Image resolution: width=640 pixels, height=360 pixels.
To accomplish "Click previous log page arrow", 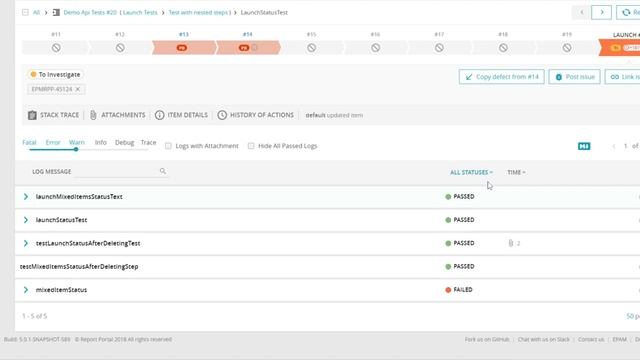I will 613,146.
